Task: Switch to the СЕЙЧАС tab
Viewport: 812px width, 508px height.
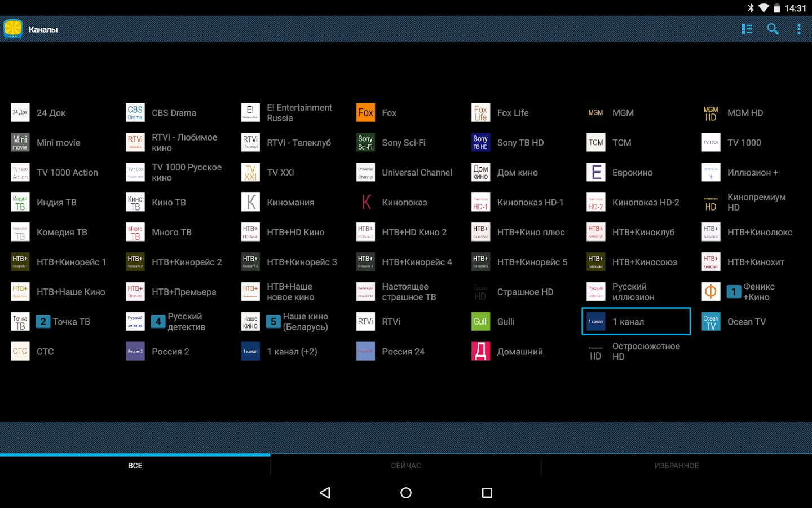Action: tap(406, 466)
